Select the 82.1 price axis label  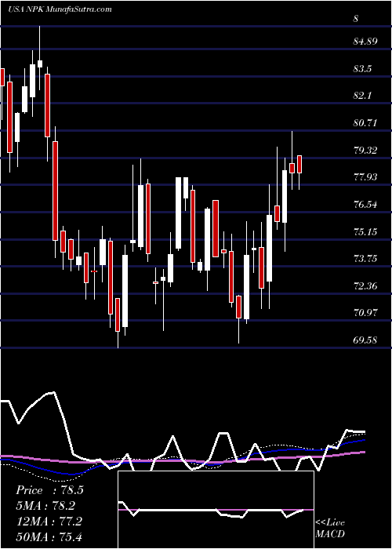pos(362,96)
